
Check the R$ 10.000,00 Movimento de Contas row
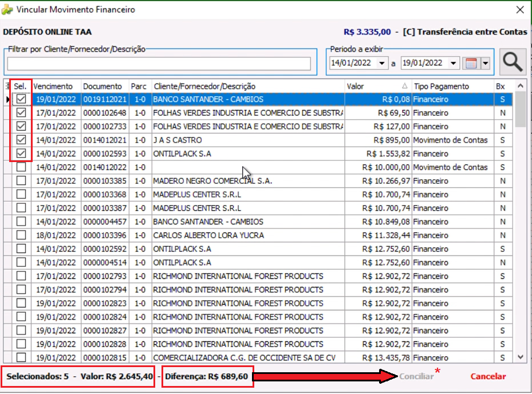pos(21,167)
